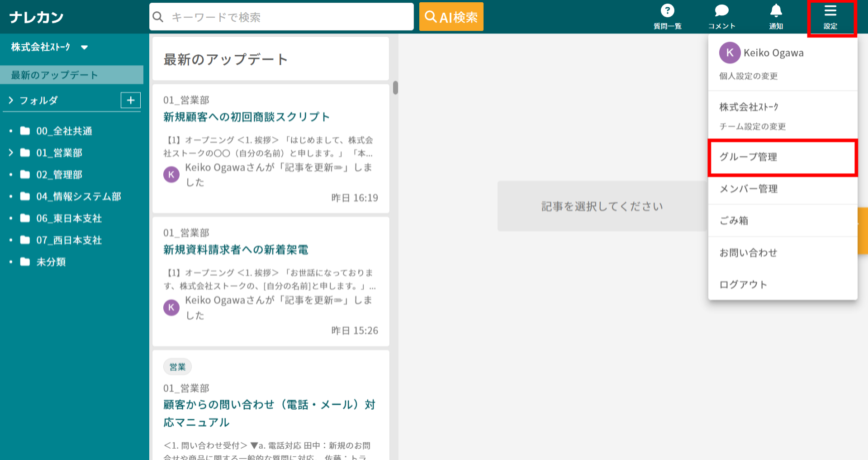Click the folder icon of 04_情報システム部
This screenshot has width=868, height=460.
pyautogui.click(x=25, y=196)
